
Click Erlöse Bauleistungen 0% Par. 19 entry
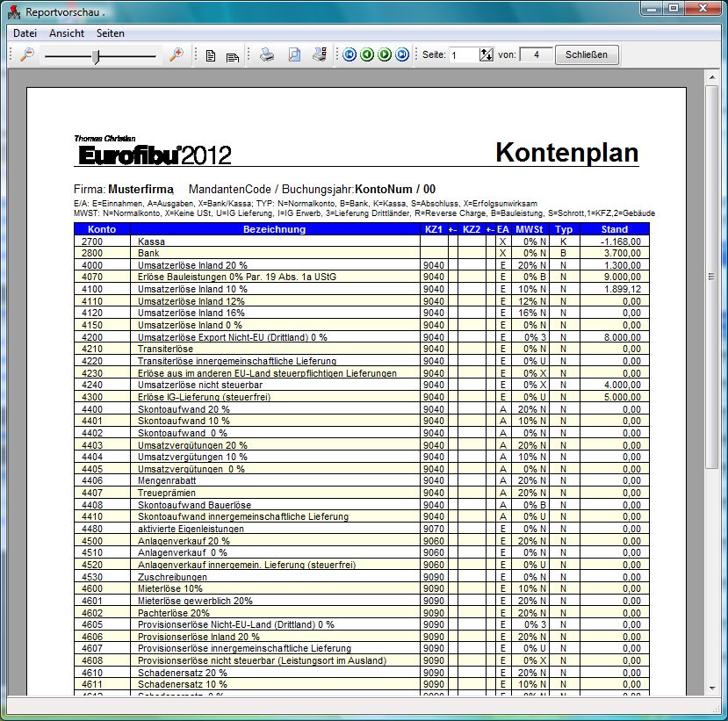pos(237,278)
